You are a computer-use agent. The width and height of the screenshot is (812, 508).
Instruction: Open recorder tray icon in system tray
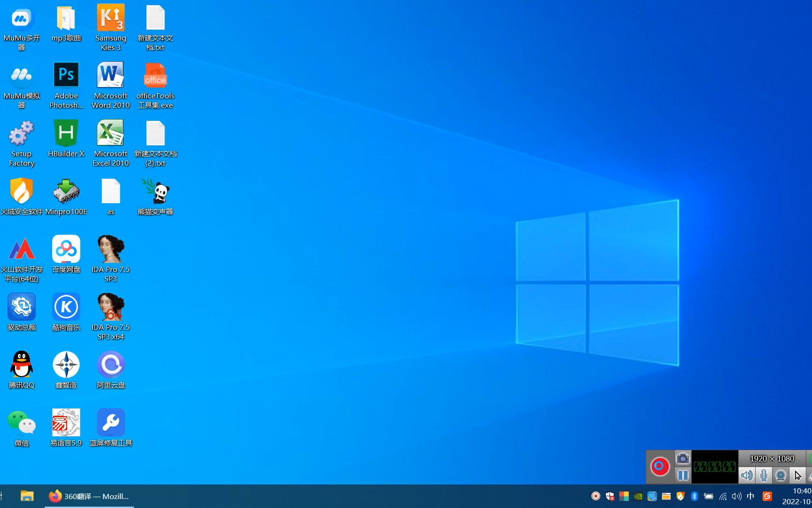click(x=596, y=496)
